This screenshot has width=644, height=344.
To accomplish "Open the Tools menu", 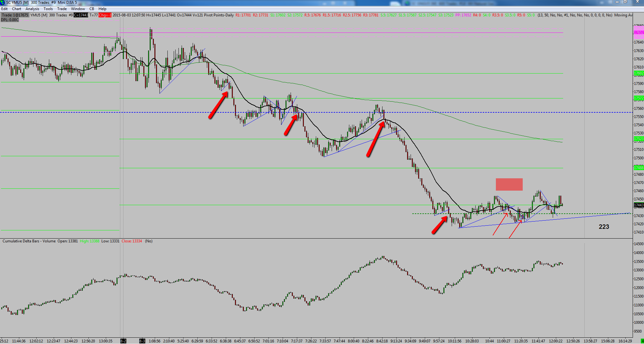I will tap(48, 9).
